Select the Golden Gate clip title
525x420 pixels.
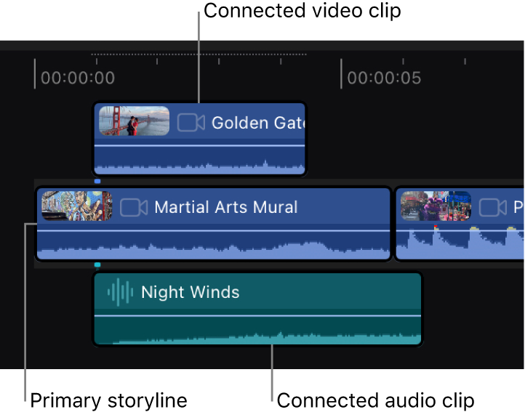(258, 123)
